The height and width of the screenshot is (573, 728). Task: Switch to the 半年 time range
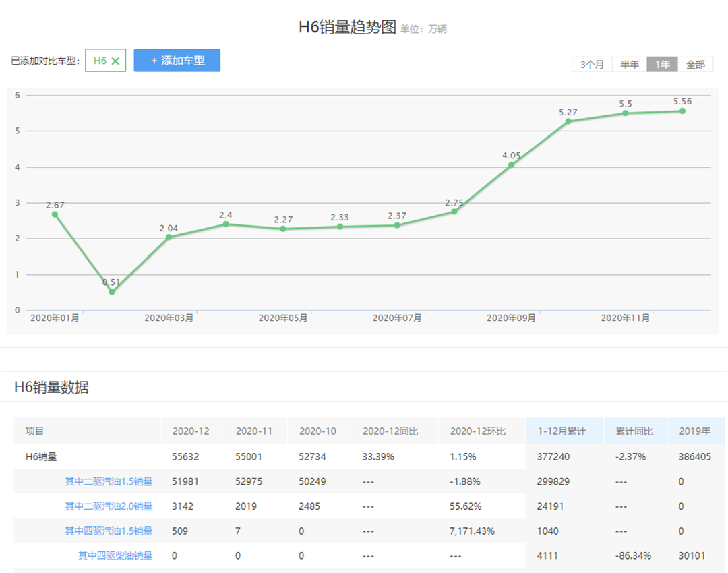630,65
